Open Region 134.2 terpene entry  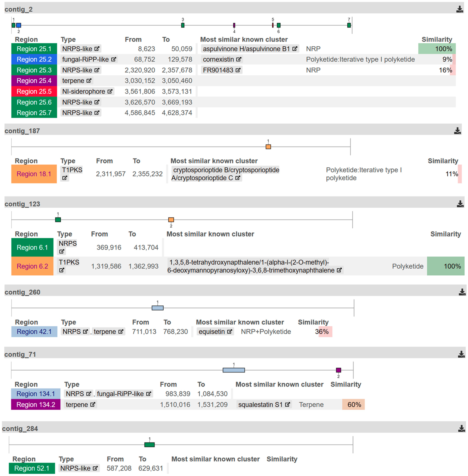(36, 404)
